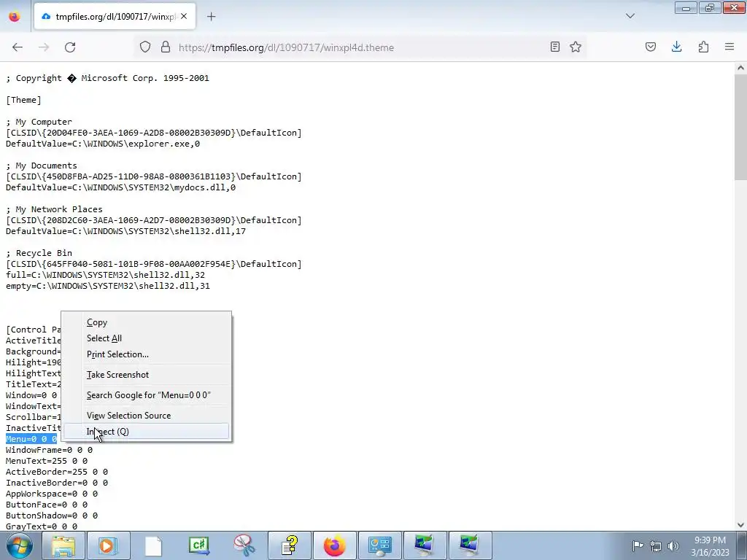Image resolution: width=747 pixels, height=560 pixels.
Task: Open Windows Explorer from the taskbar
Action: pos(63,545)
